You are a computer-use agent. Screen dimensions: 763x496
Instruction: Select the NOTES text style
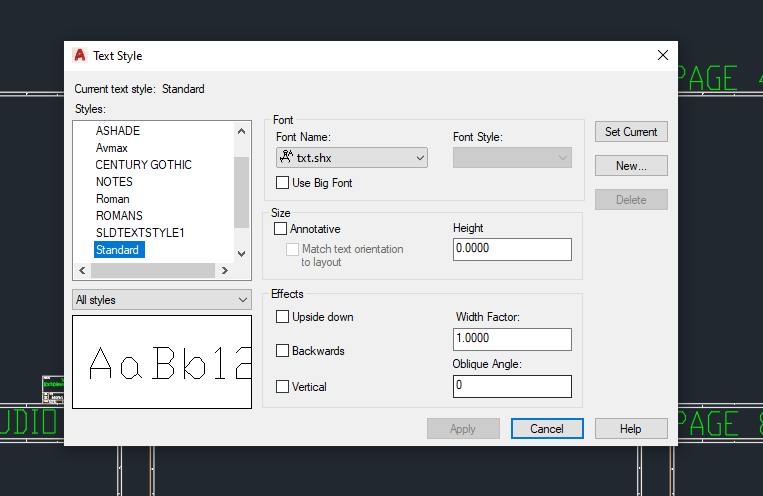tap(114, 182)
